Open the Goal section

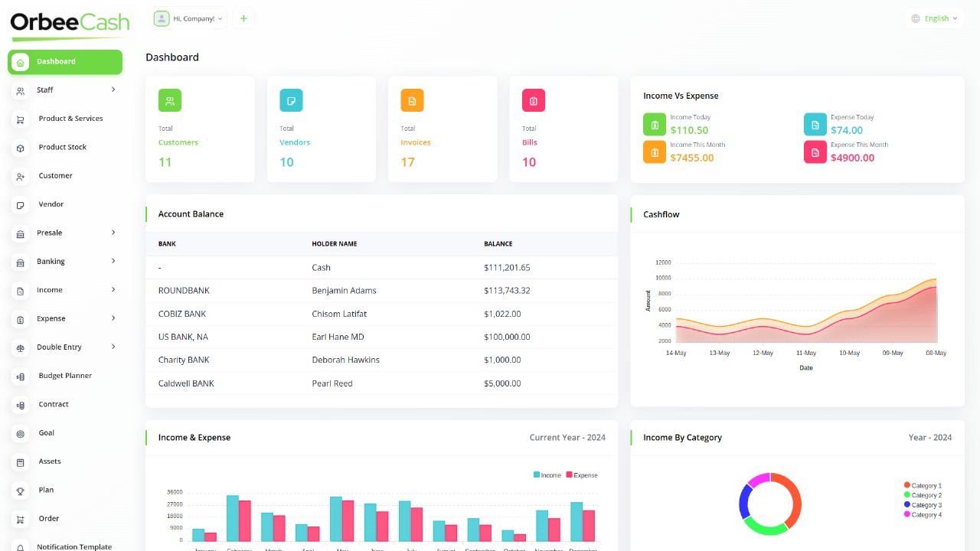click(46, 432)
